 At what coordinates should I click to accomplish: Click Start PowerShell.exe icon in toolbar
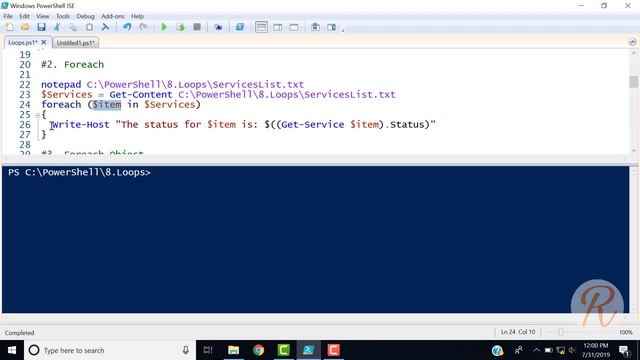tap(240, 27)
